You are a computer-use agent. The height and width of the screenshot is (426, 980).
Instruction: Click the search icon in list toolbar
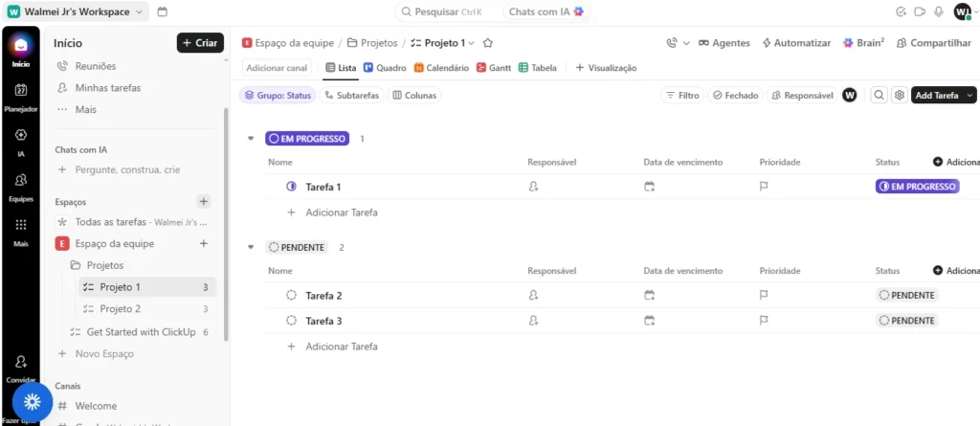(879, 95)
